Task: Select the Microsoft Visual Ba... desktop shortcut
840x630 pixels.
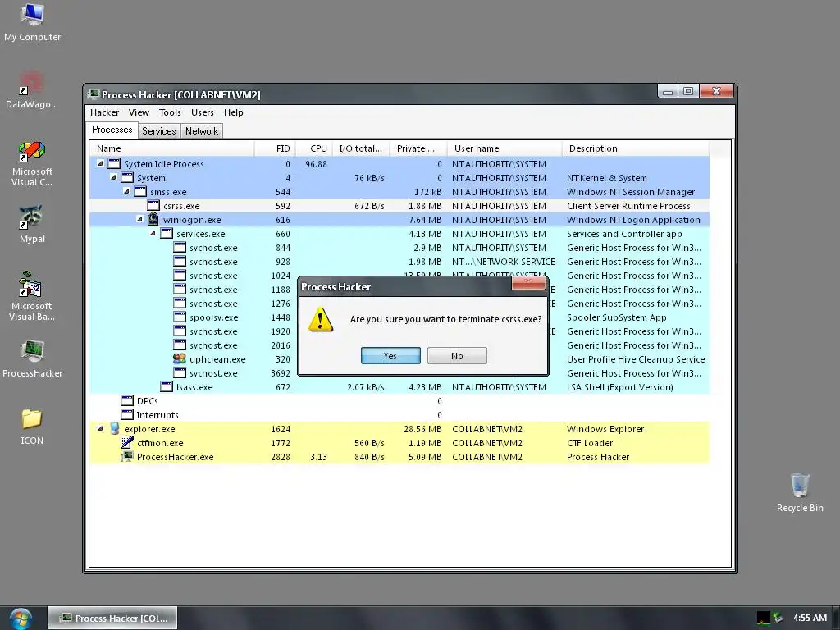Action: [32, 296]
